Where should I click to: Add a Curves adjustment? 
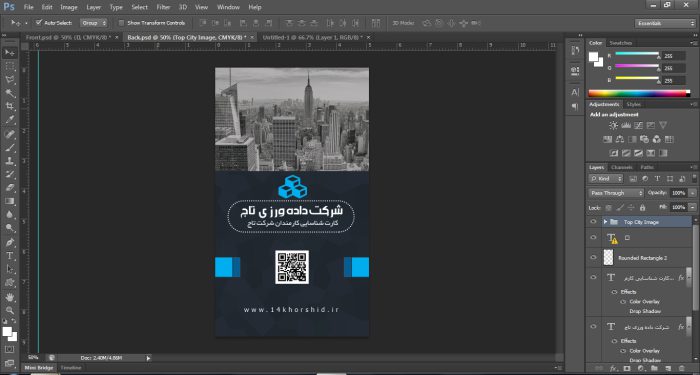[638, 125]
